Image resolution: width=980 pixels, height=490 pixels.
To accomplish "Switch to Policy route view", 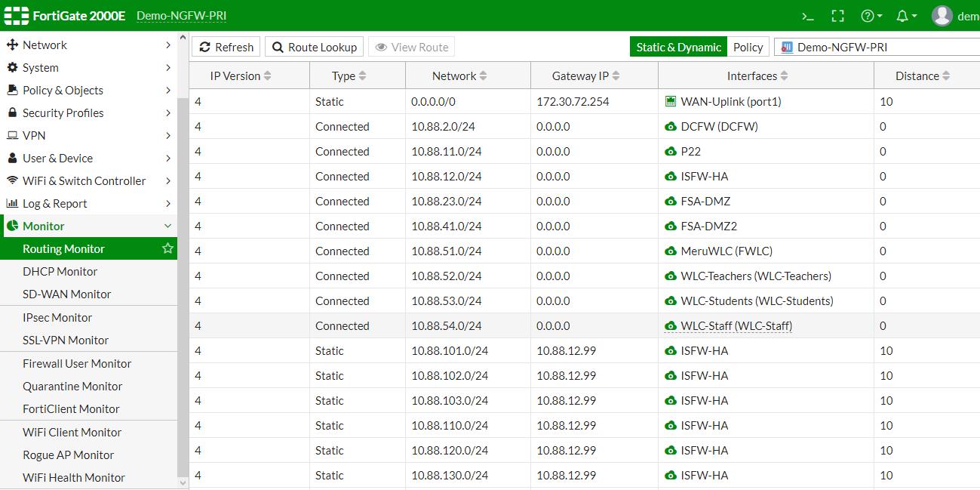I will pyautogui.click(x=748, y=47).
